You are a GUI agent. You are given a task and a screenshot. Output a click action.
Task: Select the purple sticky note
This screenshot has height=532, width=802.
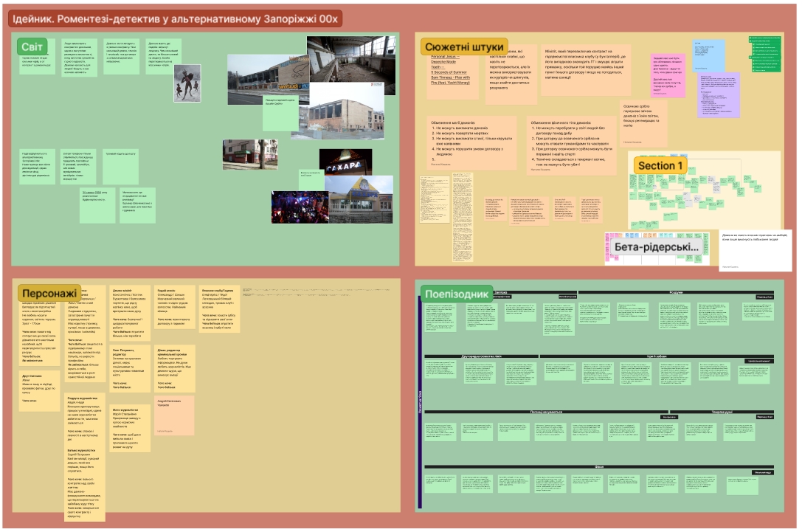pyautogui.click(x=718, y=94)
